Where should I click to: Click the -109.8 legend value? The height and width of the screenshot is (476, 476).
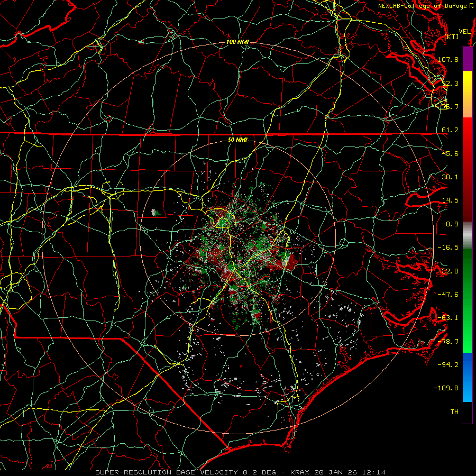tap(446, 388)
